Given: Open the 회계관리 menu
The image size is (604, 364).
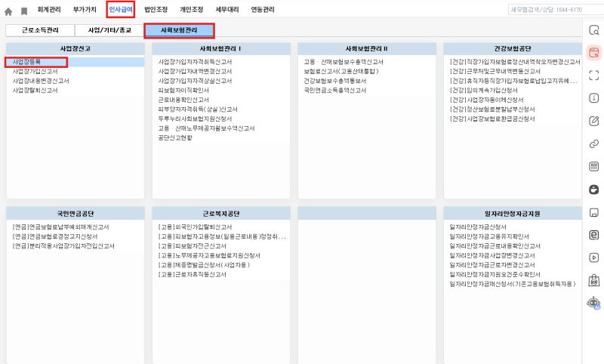Looking at the screenshot, I should pyautogui.click(x=49, y=10).
